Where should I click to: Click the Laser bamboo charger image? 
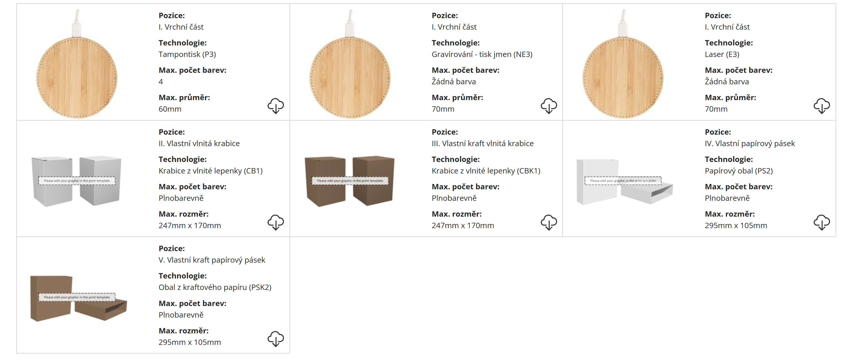[623, 77]
